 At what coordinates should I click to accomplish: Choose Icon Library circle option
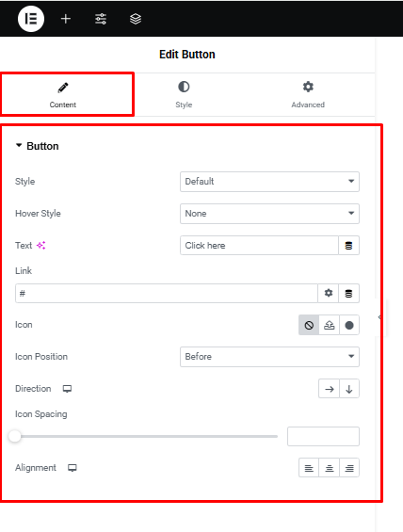point(349,325)
